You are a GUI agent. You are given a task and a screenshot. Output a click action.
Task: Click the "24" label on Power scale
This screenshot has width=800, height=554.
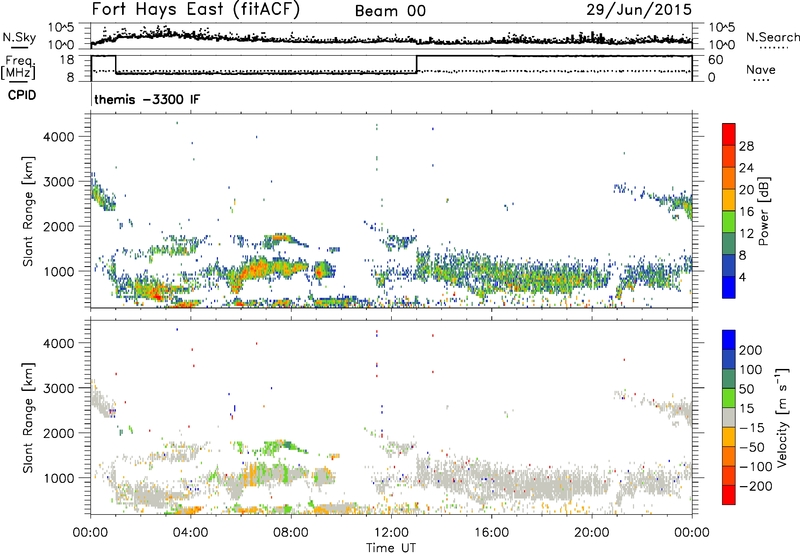pos(746,168)
